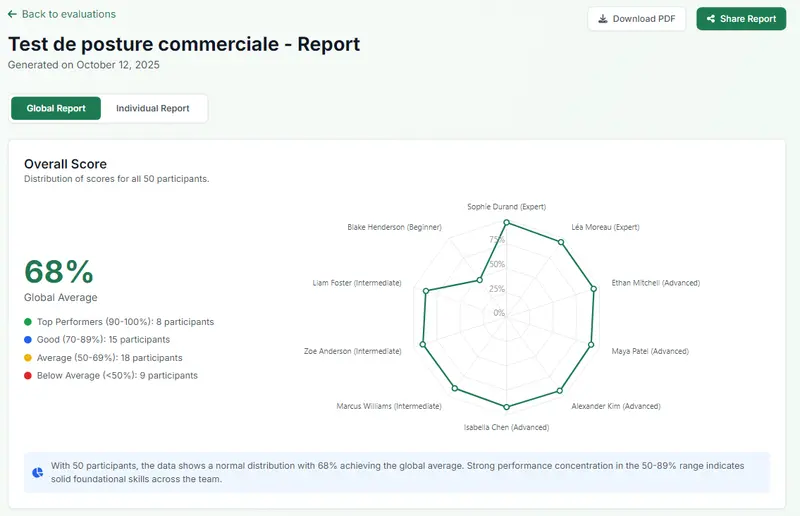Switch to the Global Report tab
800x516 pixels.
56,108
